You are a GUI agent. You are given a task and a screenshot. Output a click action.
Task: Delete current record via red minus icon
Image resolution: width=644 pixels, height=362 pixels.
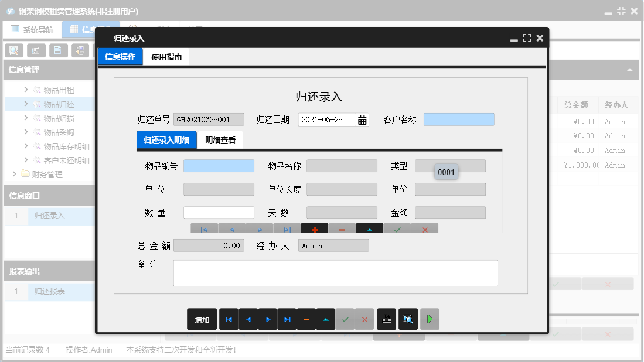tap(307, 319)
